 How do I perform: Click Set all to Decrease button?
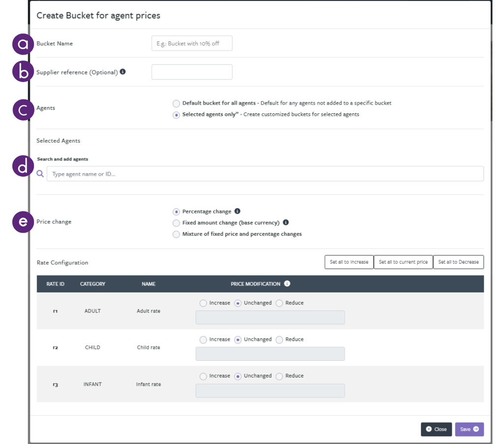click(458, 262)
